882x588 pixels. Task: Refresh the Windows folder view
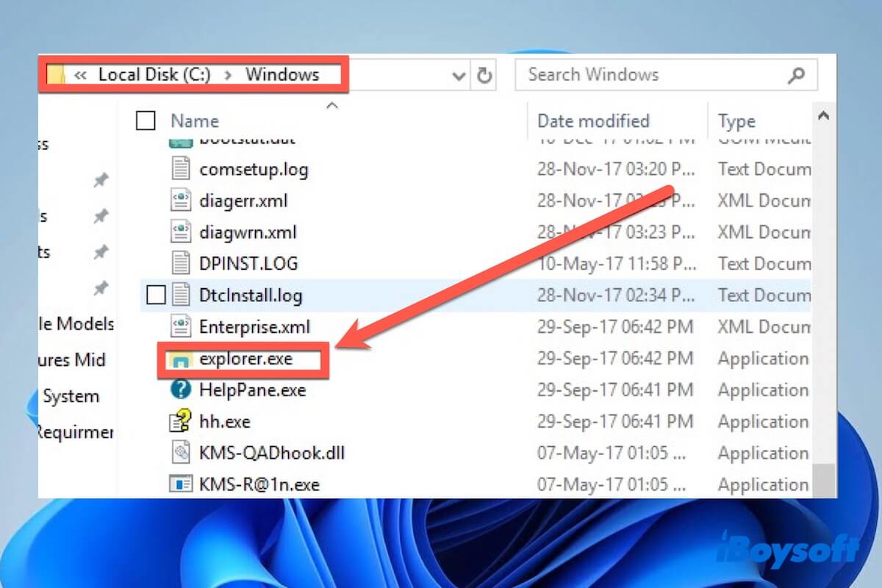coord(484,75)
